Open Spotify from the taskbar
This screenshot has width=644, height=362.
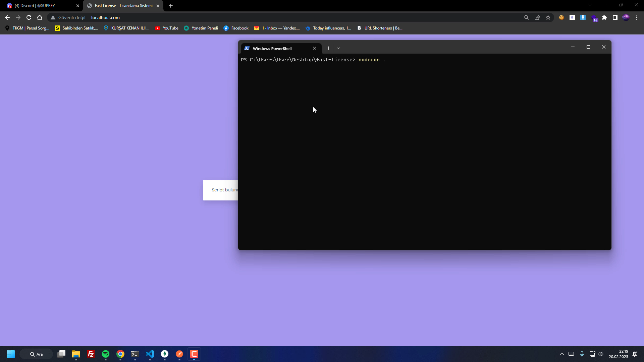[x=106, y=354]
